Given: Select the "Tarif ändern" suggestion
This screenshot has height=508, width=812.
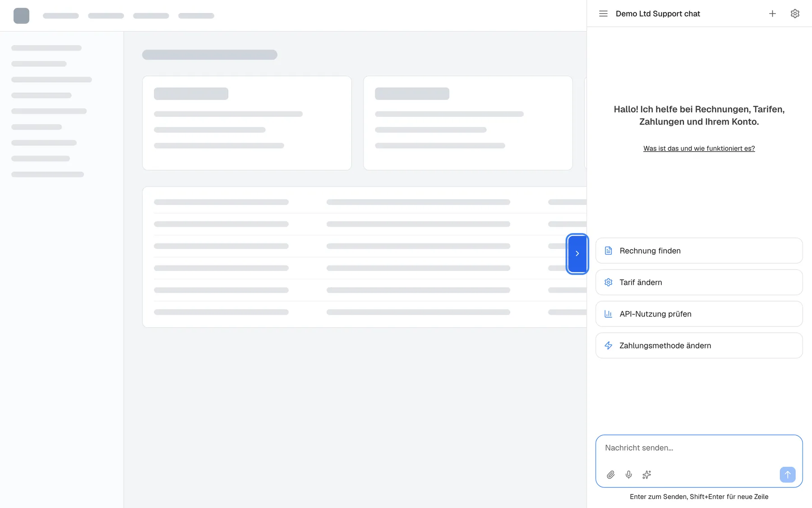Looking at the screenshot, I should 699,282.
